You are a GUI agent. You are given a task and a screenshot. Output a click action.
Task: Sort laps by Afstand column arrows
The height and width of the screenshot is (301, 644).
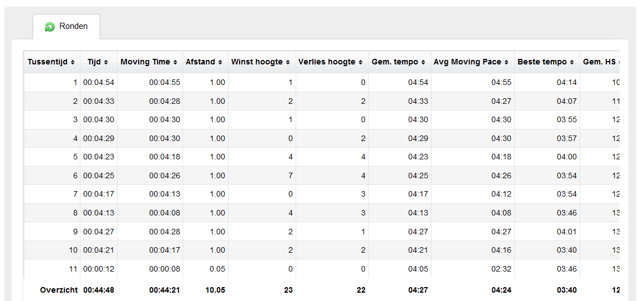[x=220, y=62]
